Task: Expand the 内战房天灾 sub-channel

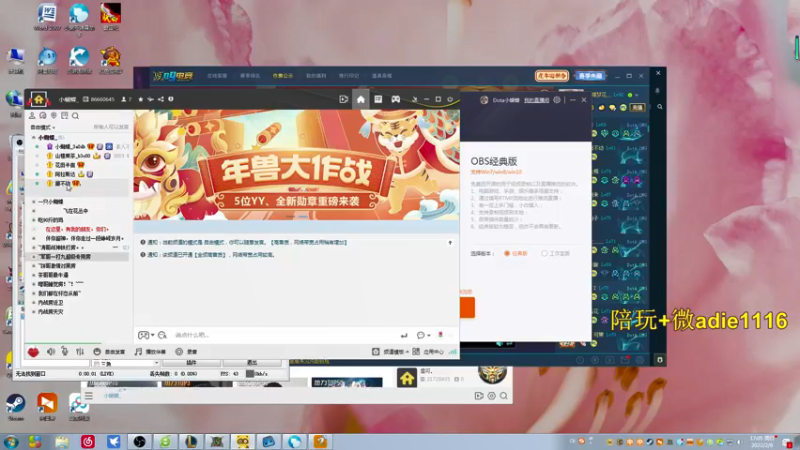Action: pyautogui.click(x=34, y=312)
